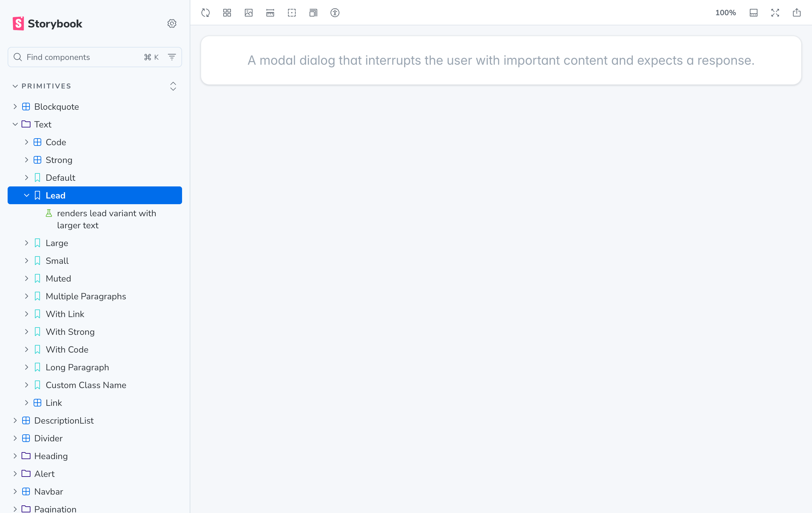Toggle the grid overlay icon
Viewport: 812px width, 513px height.
[x=226, y=13]
